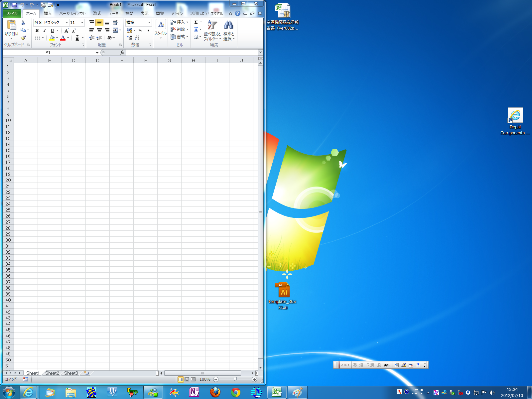Click the zoom in plus button
532x399 pixels.
(254, 379)
